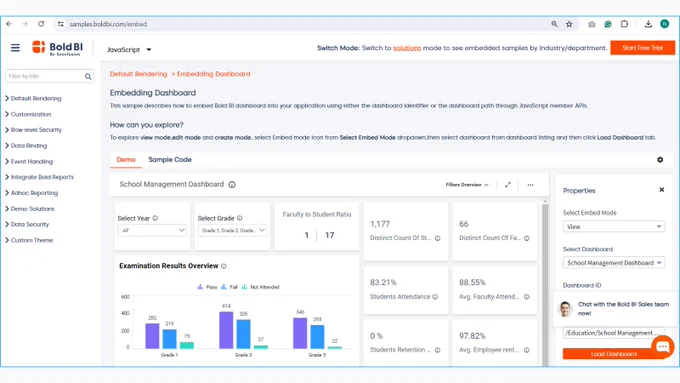The image size is (680, 383).
Task: Click info icon on Avg. Employee rent card
Action: [526, 350]
